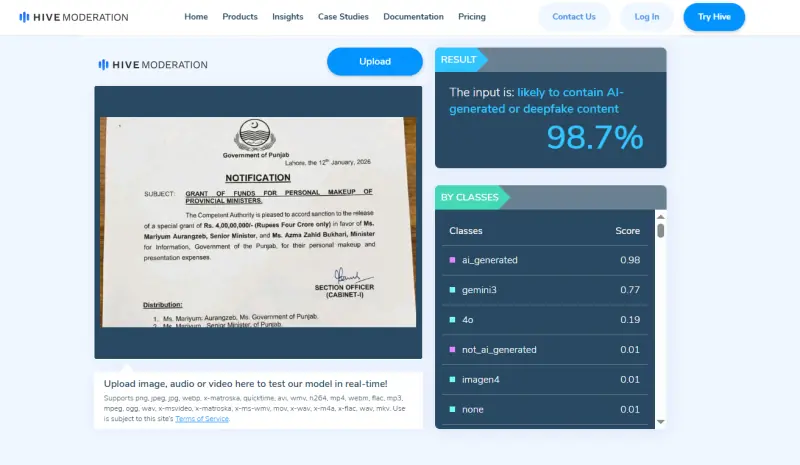Click the teal none class marker
Image resolution: width=800 pixels, height=465 pixels.
tap(452, 409)
